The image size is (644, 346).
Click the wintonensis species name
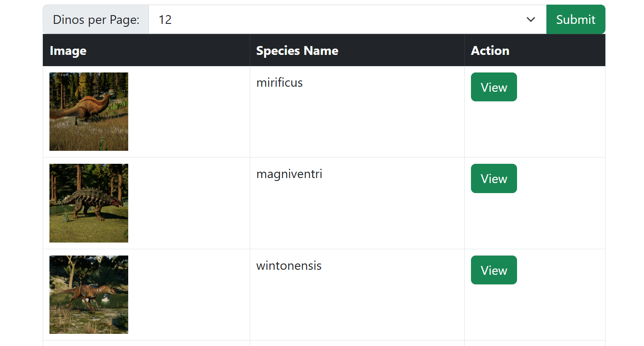click(x=289, y=266)
